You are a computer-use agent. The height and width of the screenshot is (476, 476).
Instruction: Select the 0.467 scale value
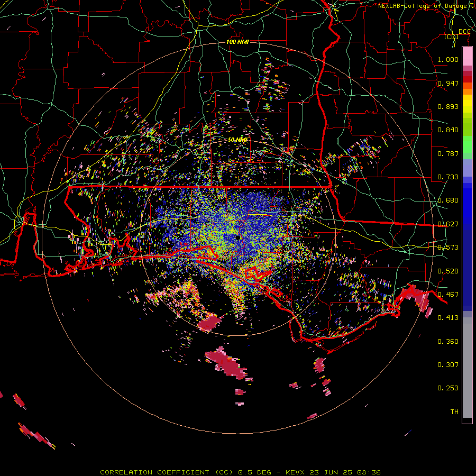coord(448,295)
